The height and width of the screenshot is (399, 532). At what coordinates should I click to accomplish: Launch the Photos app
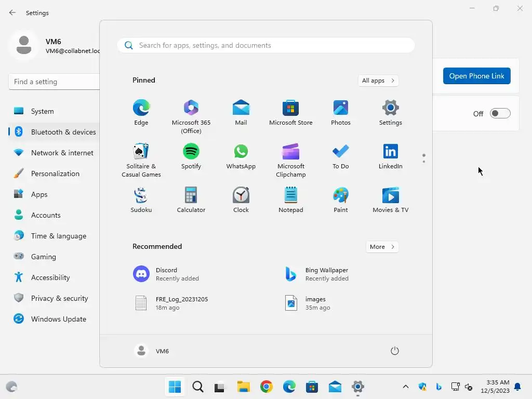point(341,113)
